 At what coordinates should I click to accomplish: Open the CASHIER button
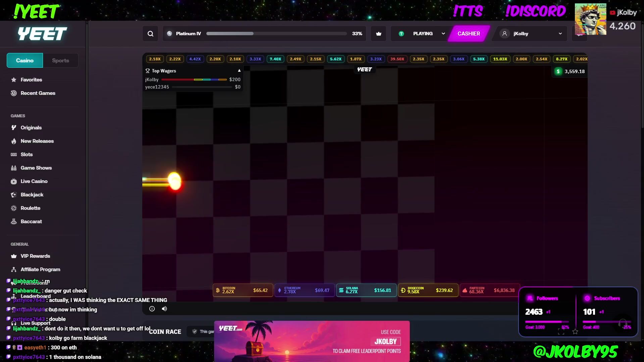469,34
